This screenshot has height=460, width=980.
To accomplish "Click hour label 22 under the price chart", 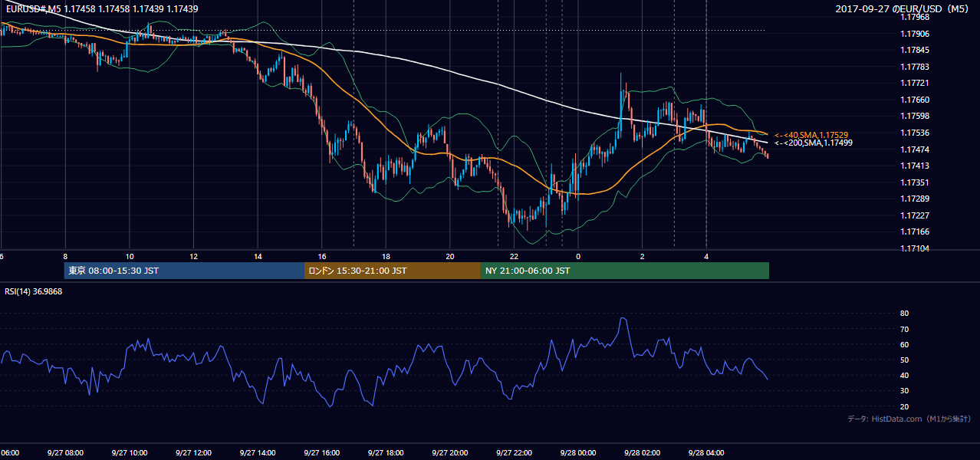I will (x=514, y=256).
